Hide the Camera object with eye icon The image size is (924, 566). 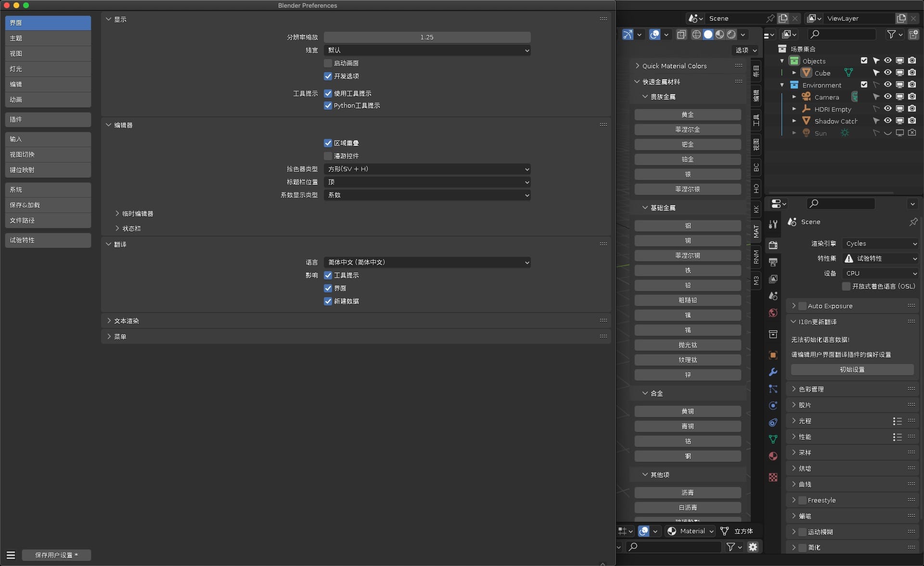(x=888, y=97)
